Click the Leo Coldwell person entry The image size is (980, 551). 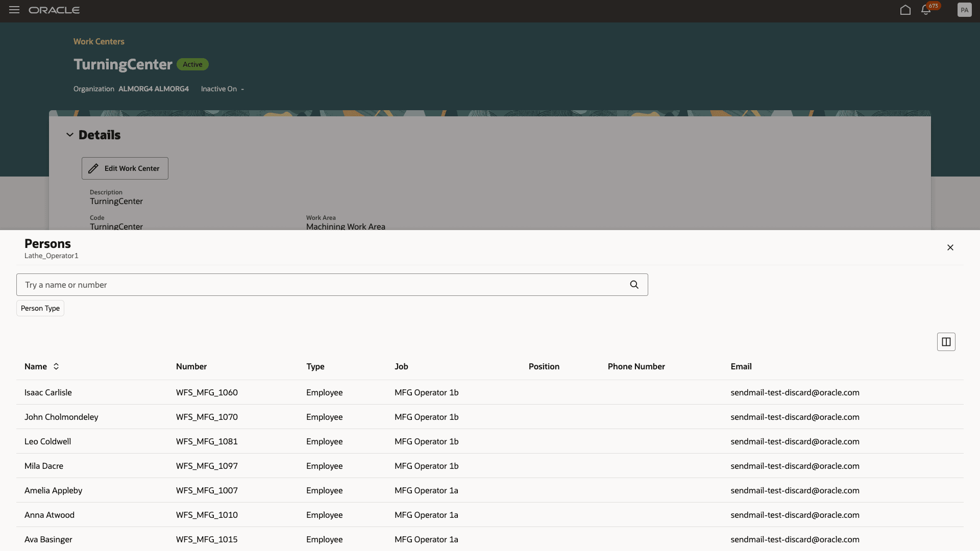click(x=47, y=441)
